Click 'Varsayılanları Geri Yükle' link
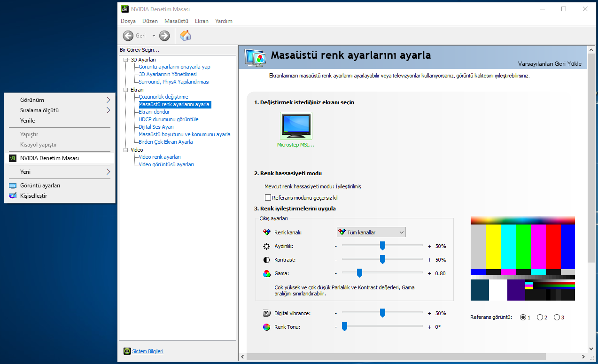Screen dimensions: 598x364 pyautogui.click(x=550, y=64)
